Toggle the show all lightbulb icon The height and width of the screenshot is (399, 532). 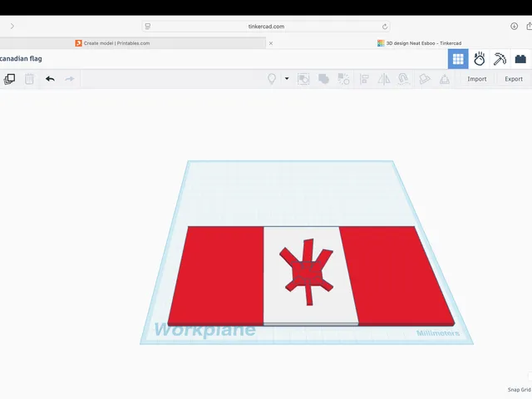(272, 79)
